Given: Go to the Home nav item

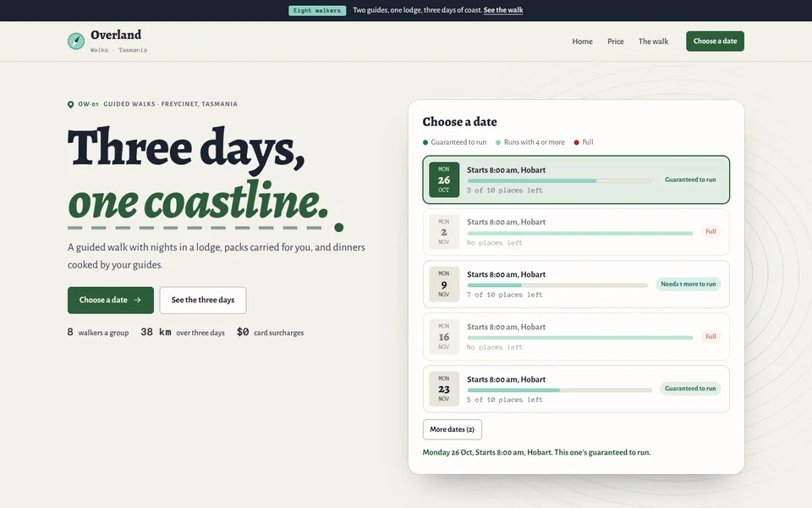Looking at the screenshot, I should [582, 41].
